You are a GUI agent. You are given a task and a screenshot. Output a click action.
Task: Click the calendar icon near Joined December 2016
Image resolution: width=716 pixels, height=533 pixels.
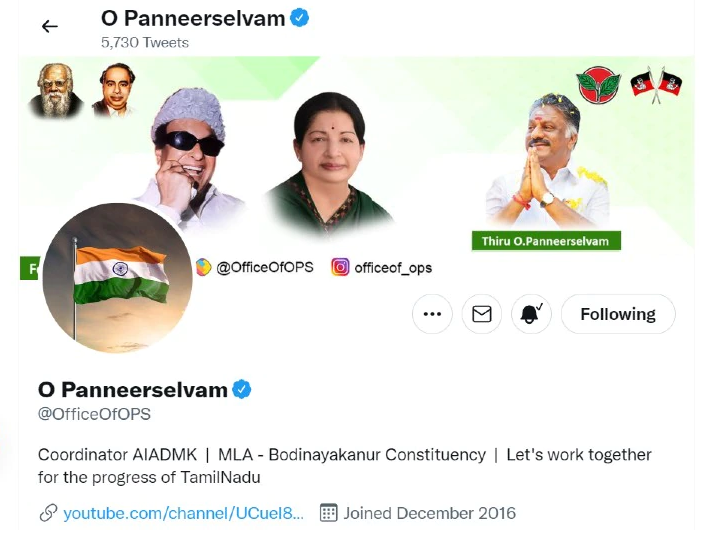pyautogui.click(x=328, y=513)
